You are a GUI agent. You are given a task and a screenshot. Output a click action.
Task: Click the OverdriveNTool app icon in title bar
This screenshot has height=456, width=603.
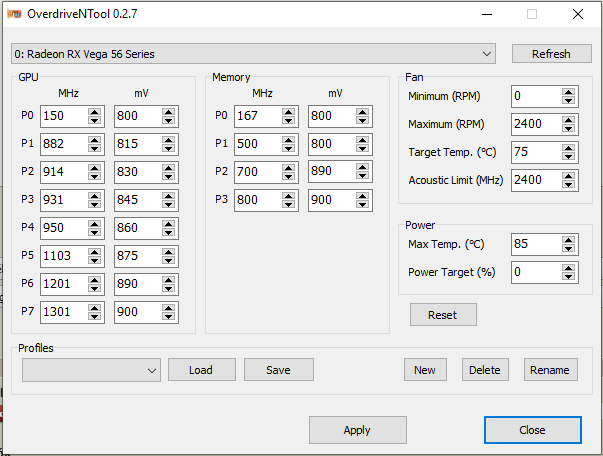14,14
